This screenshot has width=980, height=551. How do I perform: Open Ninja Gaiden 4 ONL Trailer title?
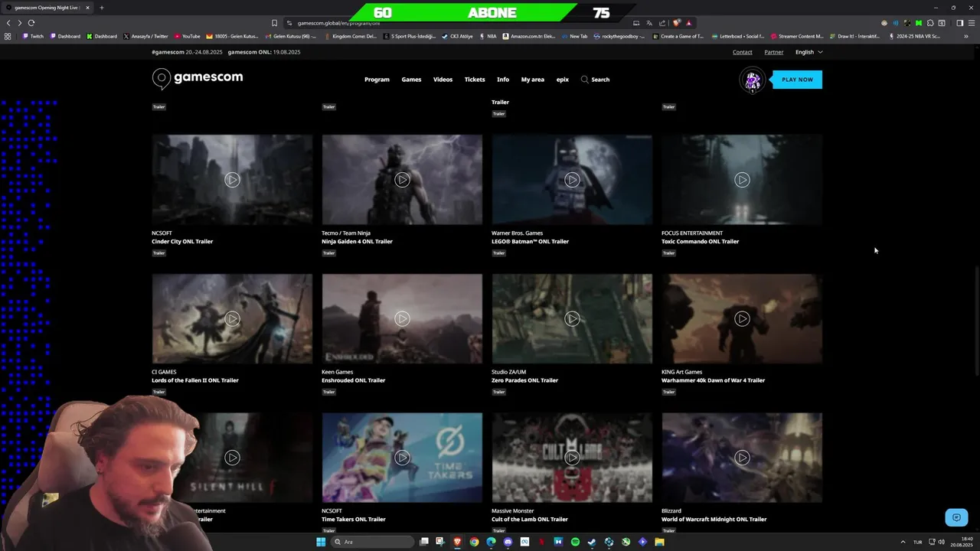(357, 242)
